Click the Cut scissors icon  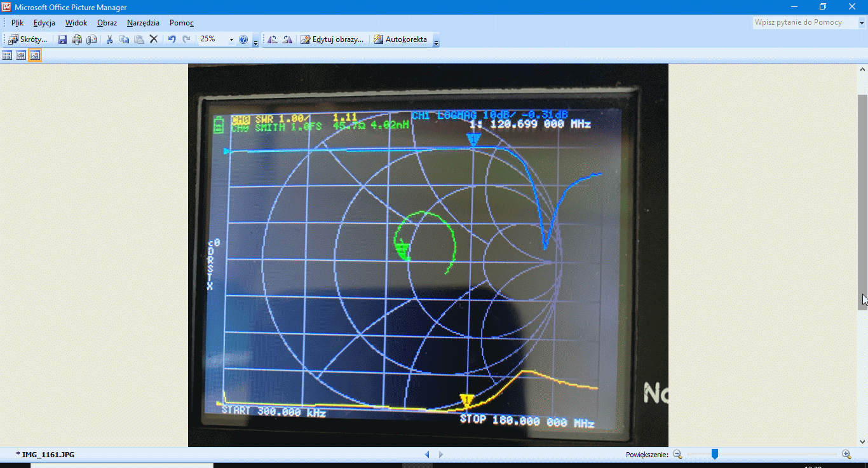click(x=109, y=39)
